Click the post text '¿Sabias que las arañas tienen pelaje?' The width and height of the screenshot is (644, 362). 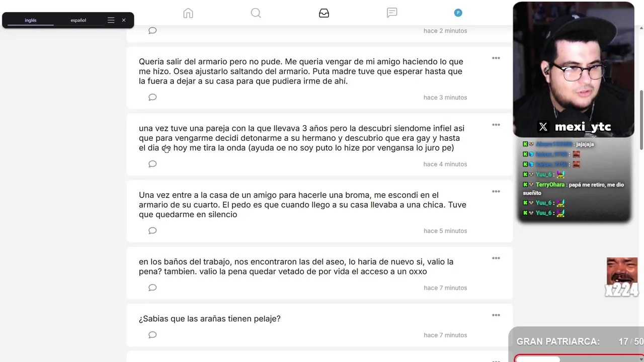point(210,319)
